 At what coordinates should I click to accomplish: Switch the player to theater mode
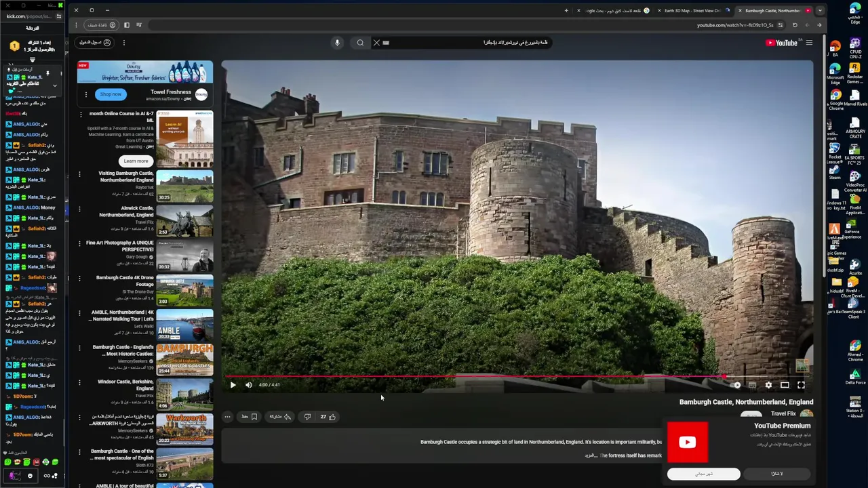(785, 385)
